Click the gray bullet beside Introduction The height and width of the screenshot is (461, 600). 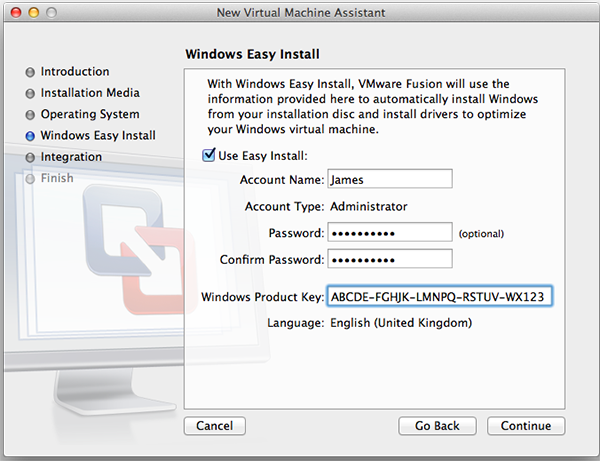[x=30, y=72]
